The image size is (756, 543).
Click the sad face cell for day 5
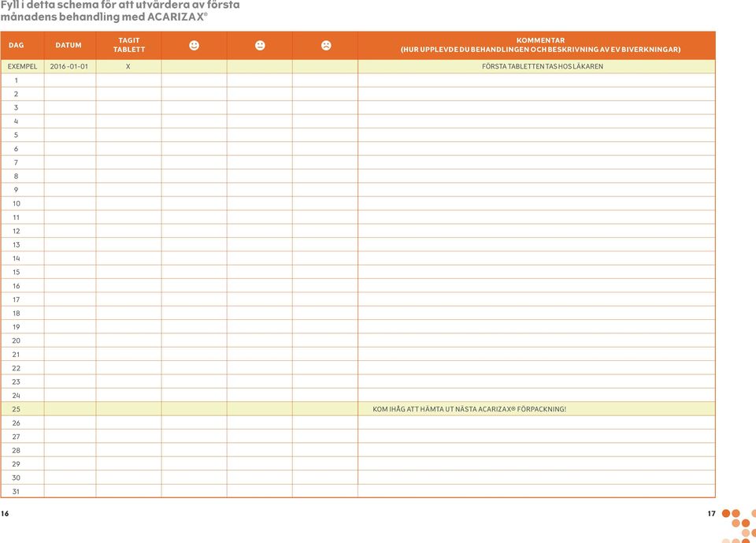[x=325, y=135]
